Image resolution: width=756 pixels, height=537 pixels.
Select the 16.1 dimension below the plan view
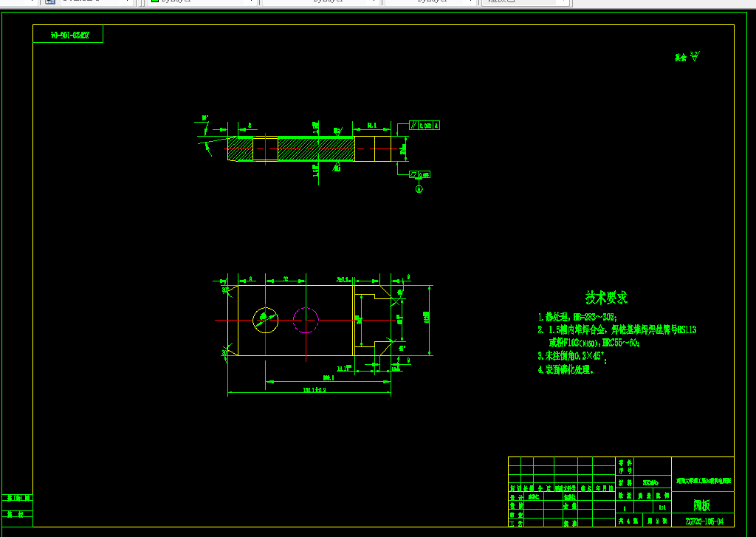coord(343,369)
